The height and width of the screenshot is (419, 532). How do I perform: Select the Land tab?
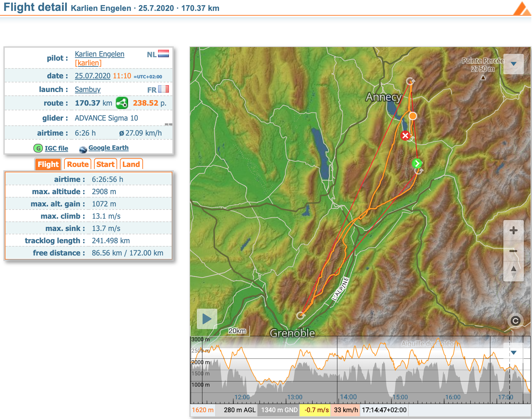(131, 164)
